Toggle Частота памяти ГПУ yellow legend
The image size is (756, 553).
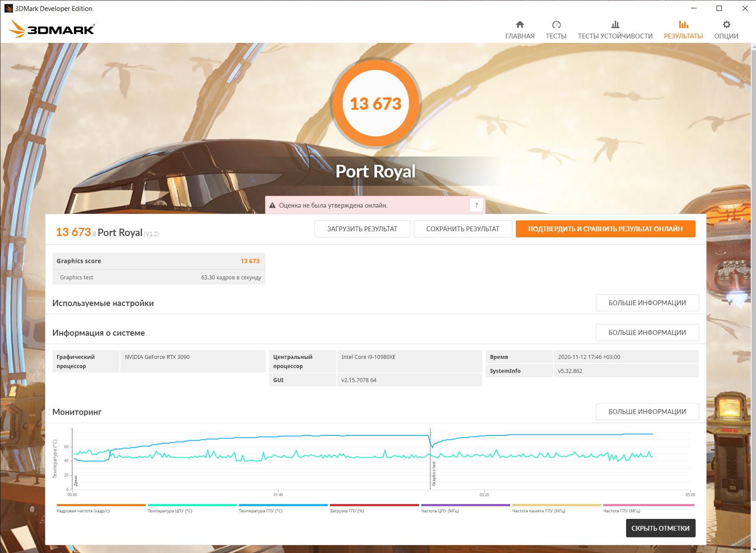556,508
